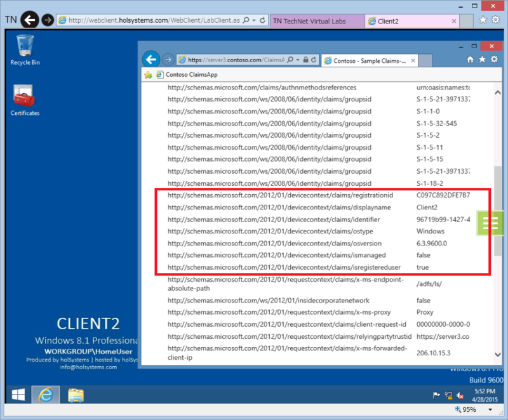Open outer browser favorites star
The height and width of the screenshot is (420, 508).
click(483, 20)
